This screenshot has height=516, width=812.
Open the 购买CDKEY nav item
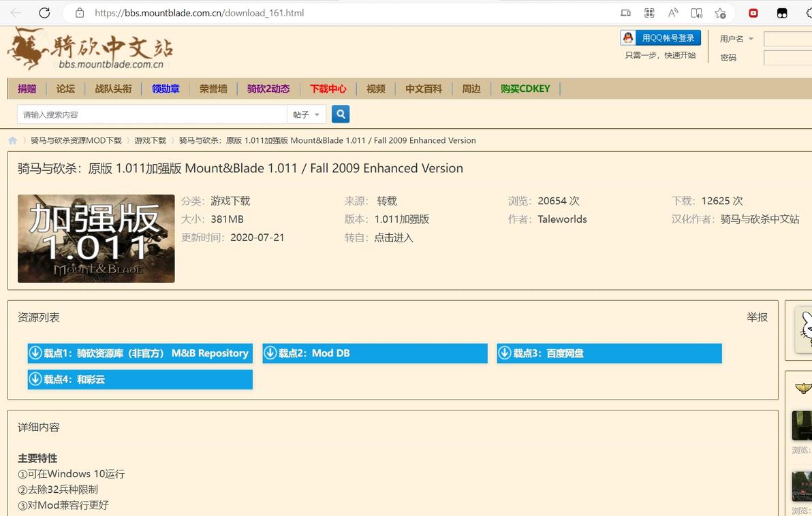[525, 88]
